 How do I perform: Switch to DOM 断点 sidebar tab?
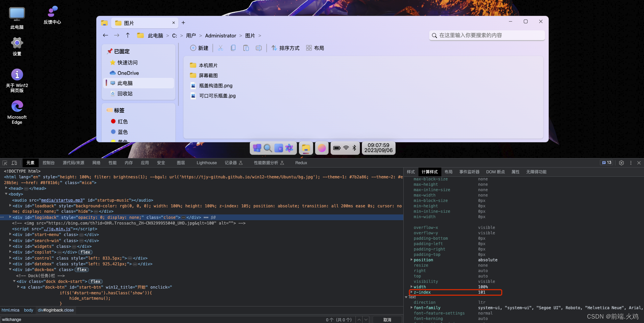click(x=495, y=172)
